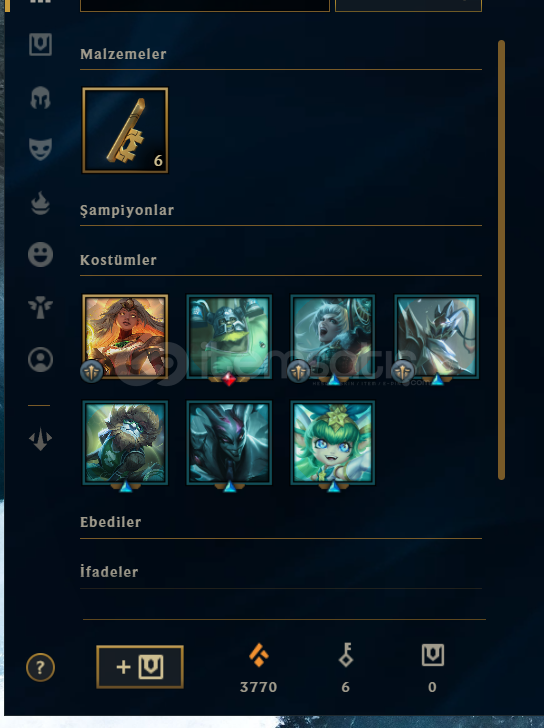Filter by skins mask icon
The width and height of the screenshot is (544, 728).
pyautogui.click(x=40, y=149)
